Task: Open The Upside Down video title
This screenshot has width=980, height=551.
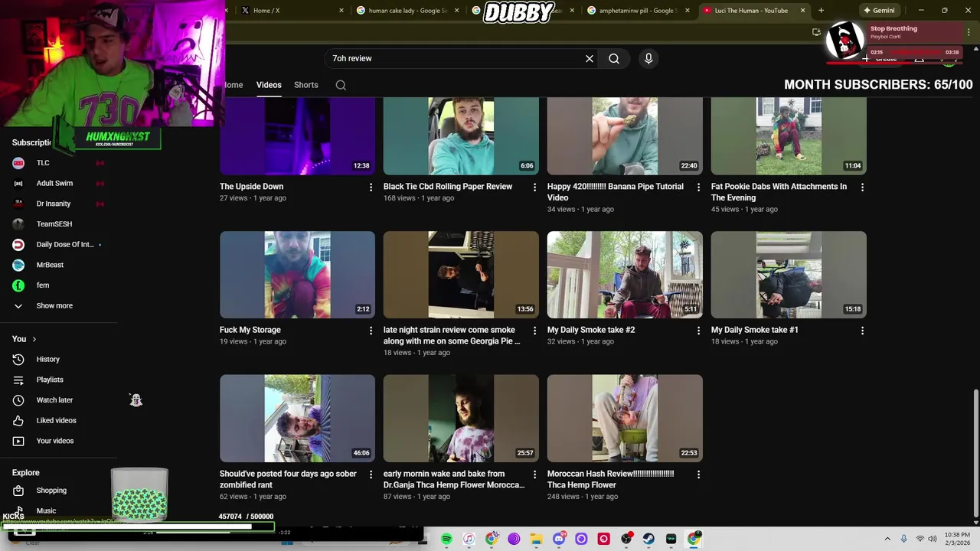Action: click(251, 187)
